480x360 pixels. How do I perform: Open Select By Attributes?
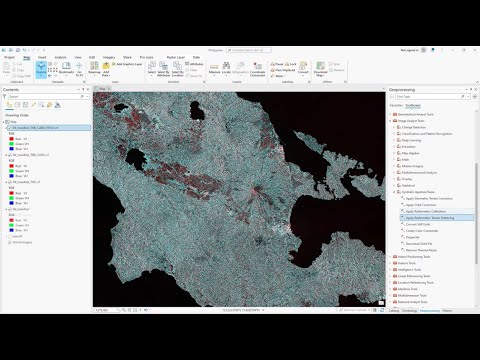(x=163, y=69)
